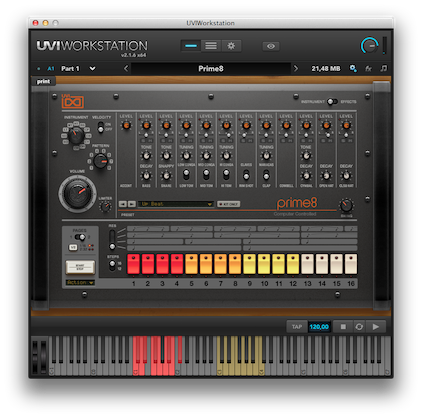The width and height of the screenshot is (422, 418).
Task: Click the Bass Decay knob
Action: (146, 175)
